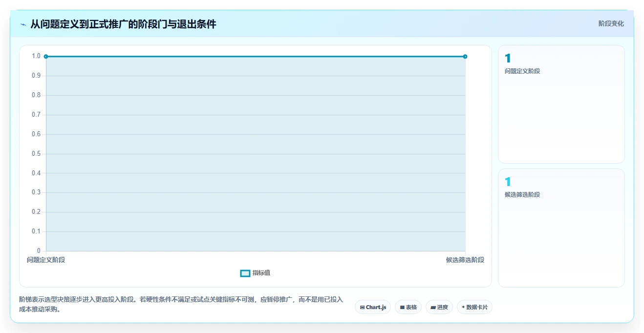644x333 pixels.
Task: Click the x-axis label 候选筛选阶段
Action: tap(465, 260)
